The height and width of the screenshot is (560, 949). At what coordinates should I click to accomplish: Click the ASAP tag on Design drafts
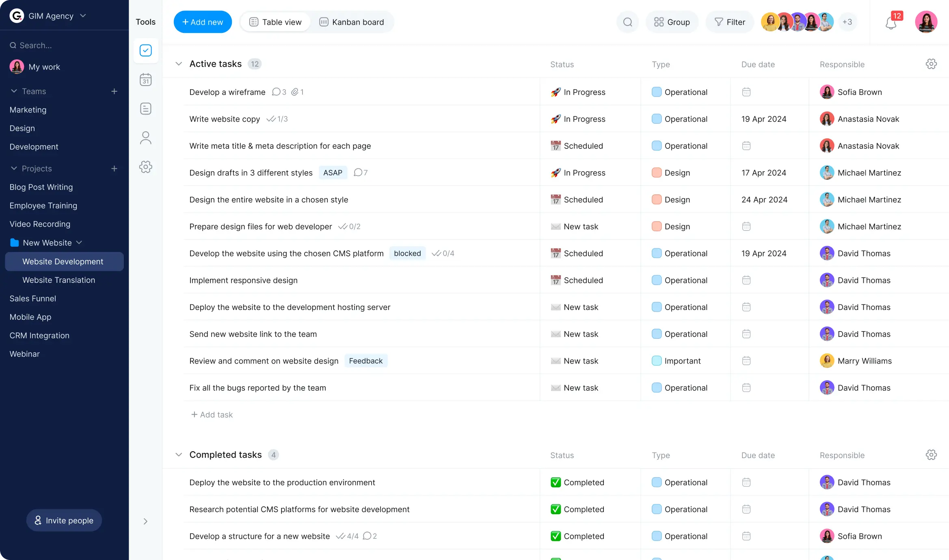pyautogui.click(x=333, y=172)
